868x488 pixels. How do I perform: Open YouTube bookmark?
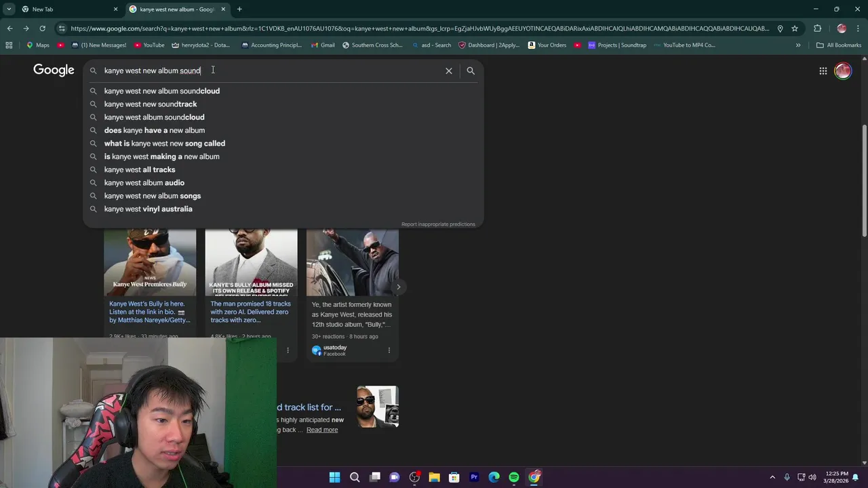pos(149,45)
